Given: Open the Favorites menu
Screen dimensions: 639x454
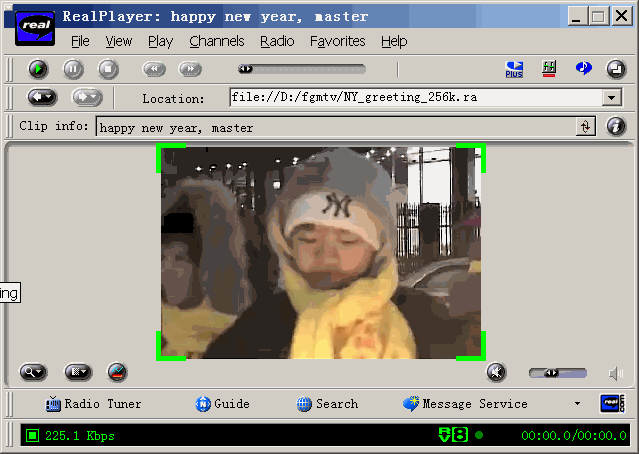Looking at the screenshot, I should 337,41.
